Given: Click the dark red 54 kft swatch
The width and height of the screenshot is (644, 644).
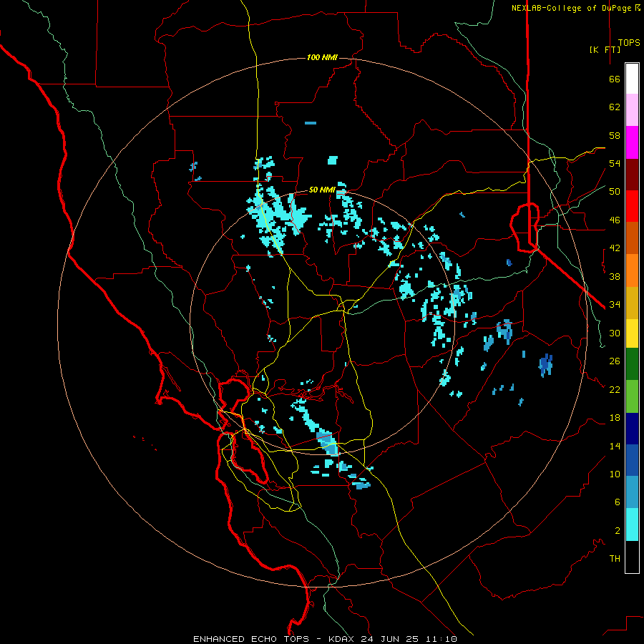Looking at the screenshot, I should click(x=632, y=175).
